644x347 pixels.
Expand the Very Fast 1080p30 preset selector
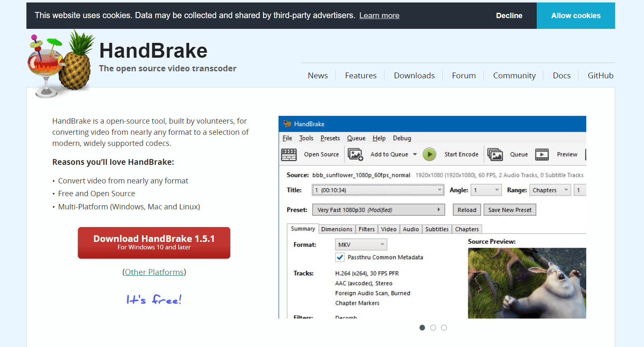(378, 210)
